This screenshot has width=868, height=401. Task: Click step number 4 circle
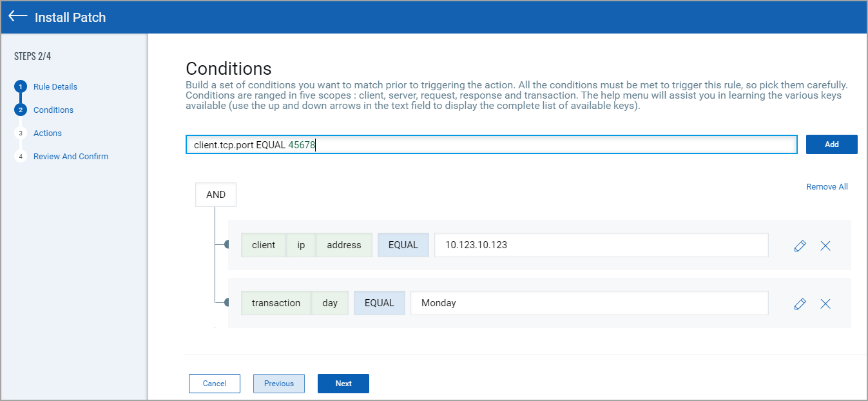click(21, 156)
